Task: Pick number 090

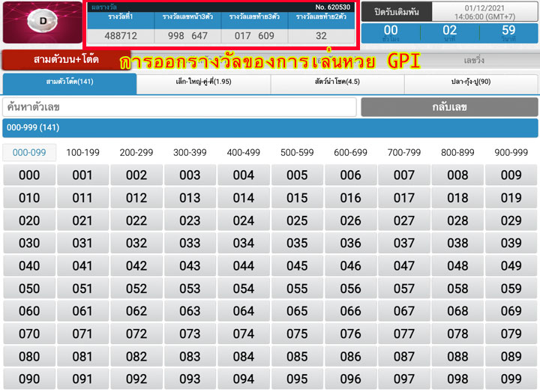Action: tap(29, 379)
